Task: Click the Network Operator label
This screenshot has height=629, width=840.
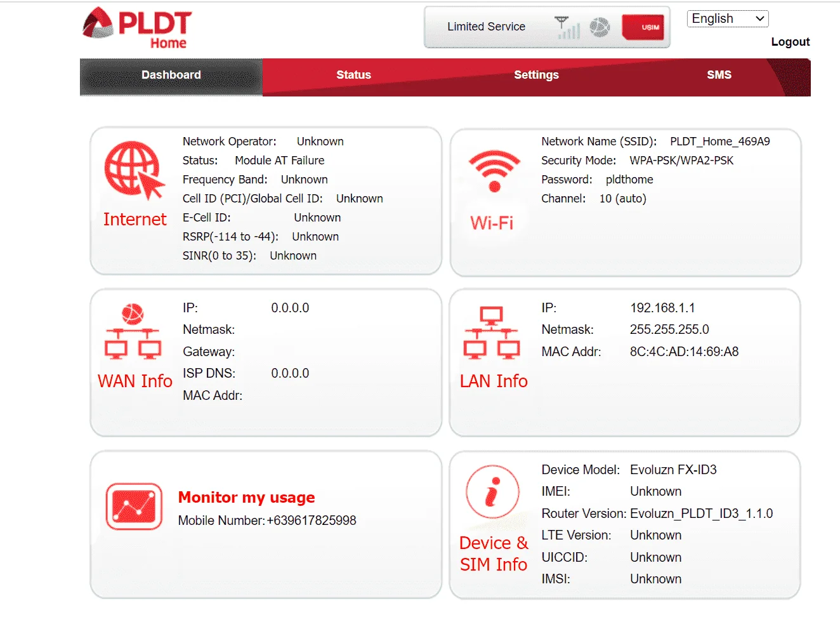Action: coord(230,142)
